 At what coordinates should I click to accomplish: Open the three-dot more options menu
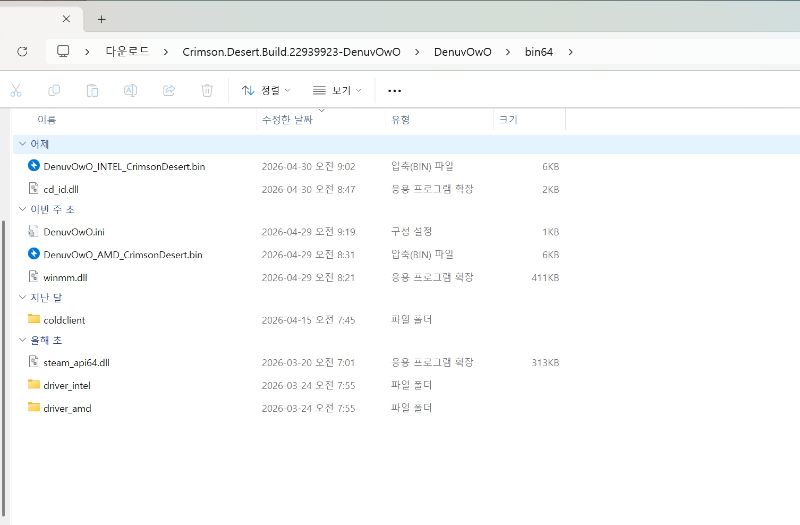(394, 91)
